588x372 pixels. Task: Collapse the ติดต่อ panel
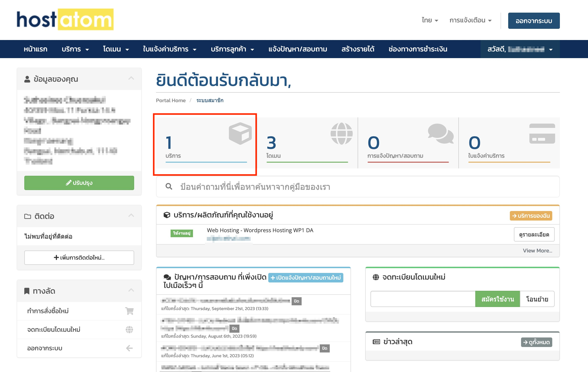tap(131, 215)
